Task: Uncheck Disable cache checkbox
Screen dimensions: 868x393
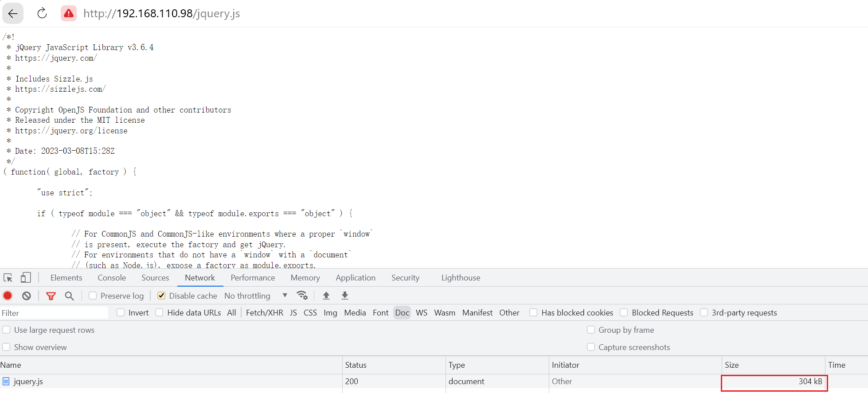Action: 161,296
